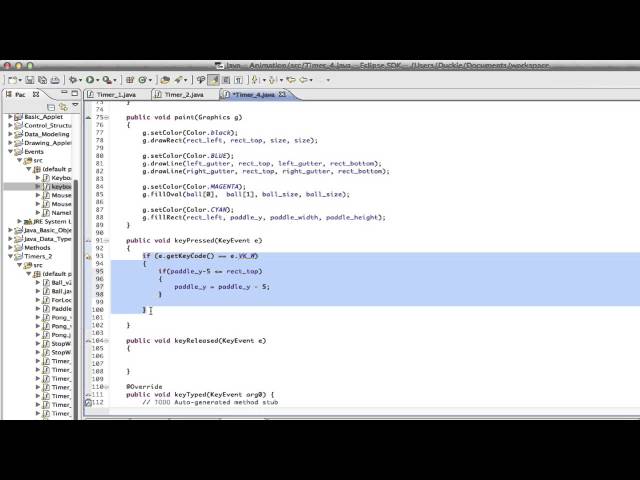Click 'keyReleased(KeyEvent e)' method name
This screenshot has height=480, width=640.
point(220,341)
